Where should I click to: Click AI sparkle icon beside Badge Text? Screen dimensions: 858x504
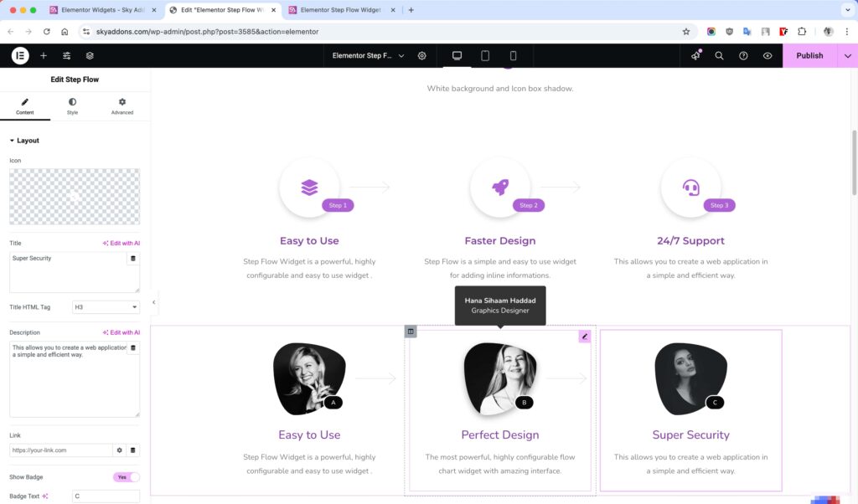[45, 496]
